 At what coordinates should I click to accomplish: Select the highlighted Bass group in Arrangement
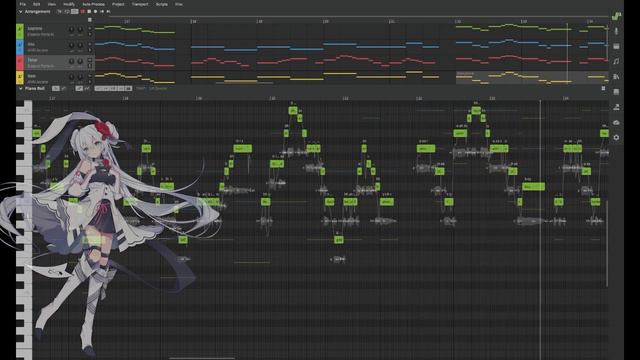(532, 78)
